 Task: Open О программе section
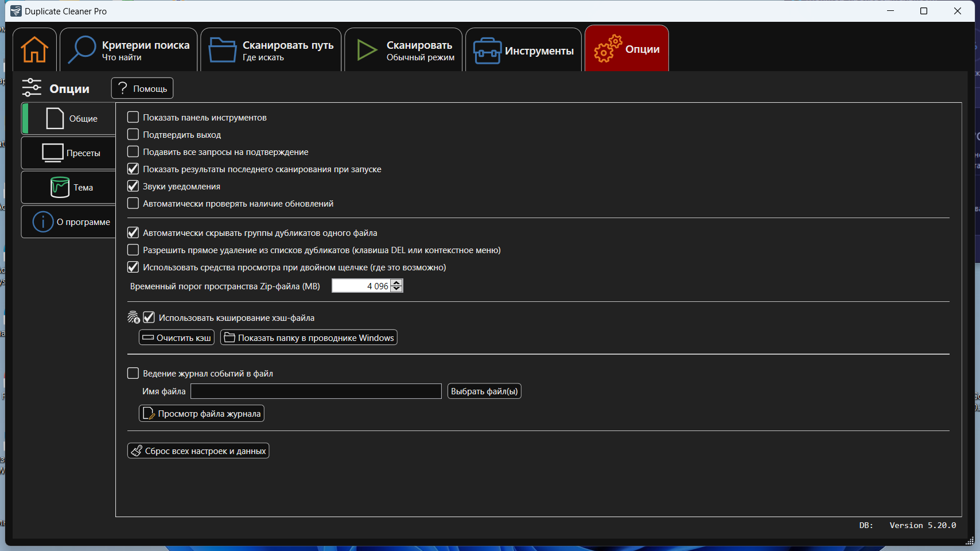pos(69,222)
